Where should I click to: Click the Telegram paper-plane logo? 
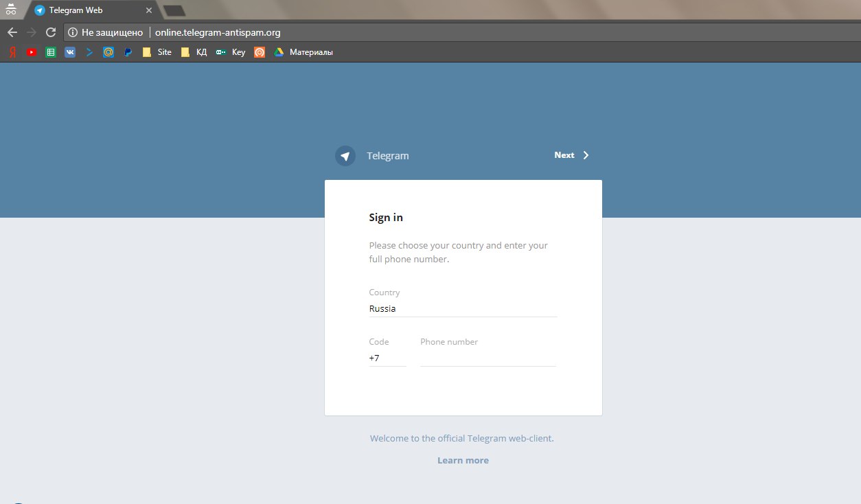coord(345,156)
